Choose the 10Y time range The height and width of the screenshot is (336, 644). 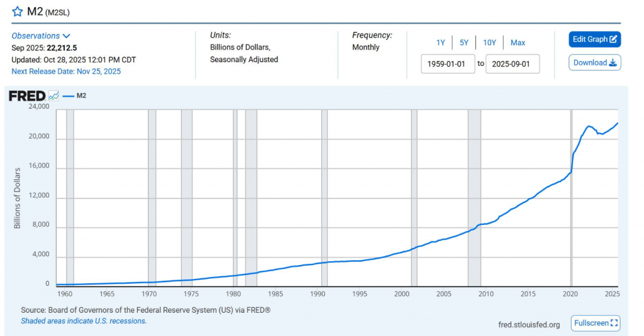489,43
